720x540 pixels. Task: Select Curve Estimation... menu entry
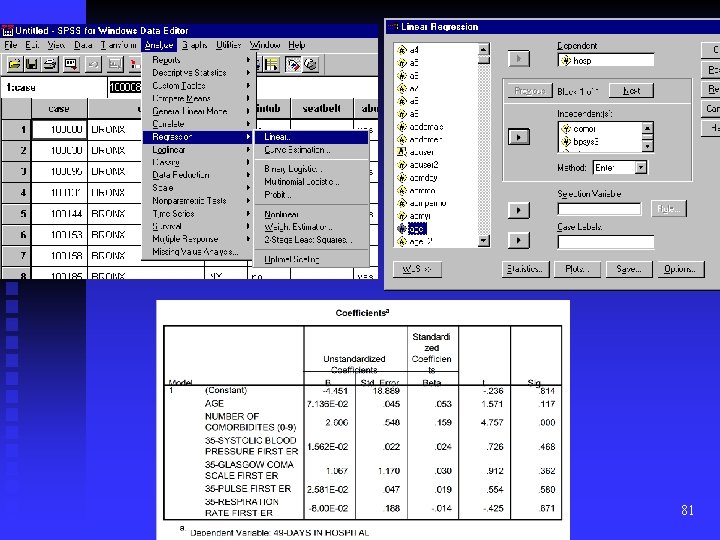(x=311, y=150)
